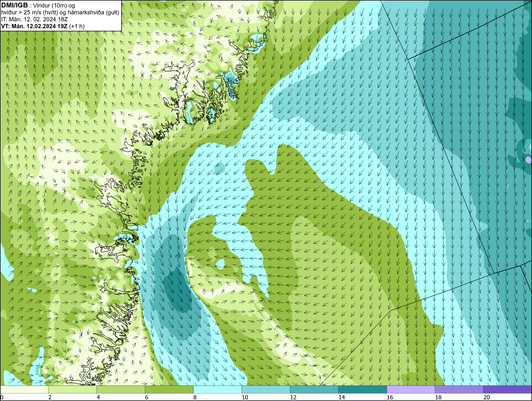
Task: Click the dark teal 14–16 m/s legend swatch
Action: point(363,389)
